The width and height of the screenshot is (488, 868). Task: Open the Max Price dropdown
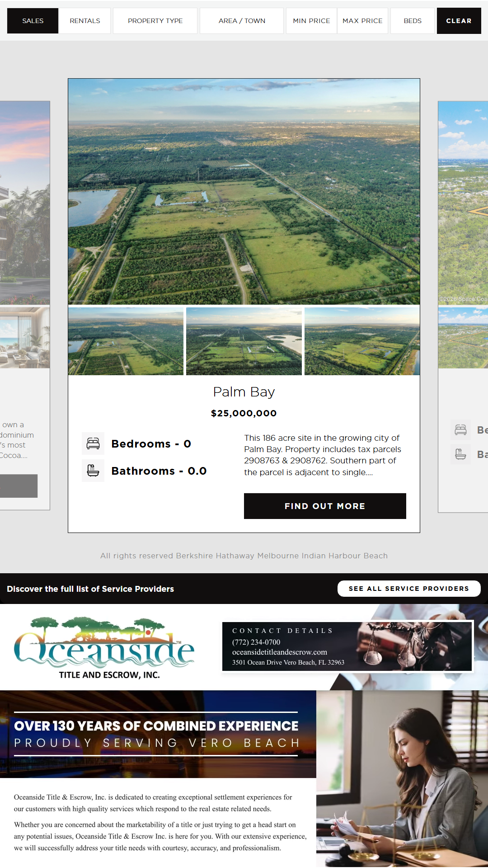point(362,21)
